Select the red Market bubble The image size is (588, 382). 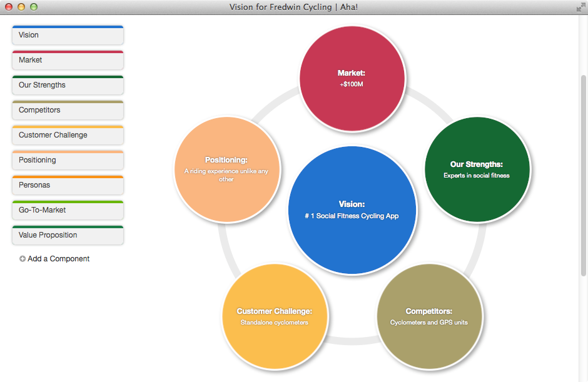352,78
